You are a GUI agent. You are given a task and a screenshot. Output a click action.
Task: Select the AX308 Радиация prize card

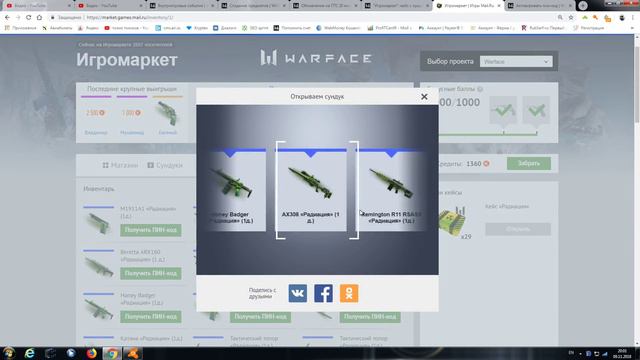[x=310, y=190]
